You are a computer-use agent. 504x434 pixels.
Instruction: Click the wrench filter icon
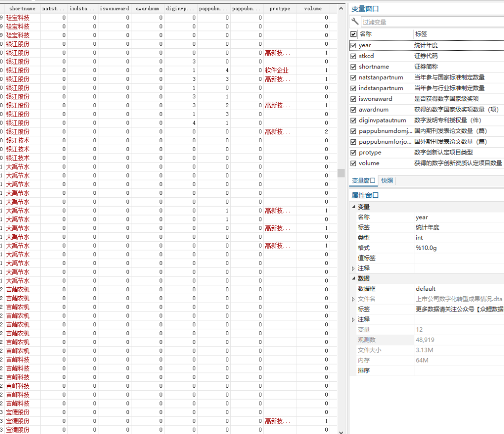tap(355, 22)
